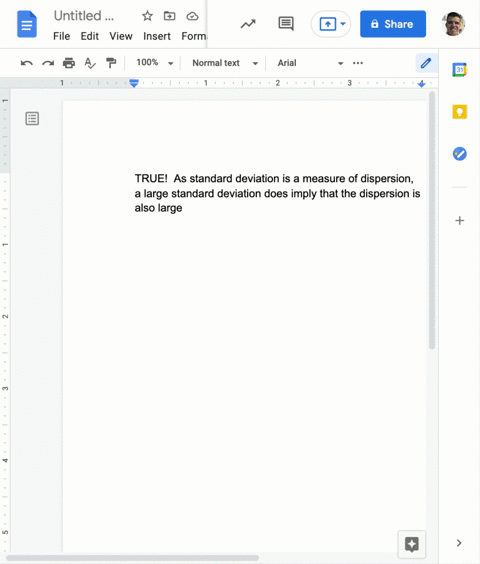Run spelling and grammar check

pos(90,63)
